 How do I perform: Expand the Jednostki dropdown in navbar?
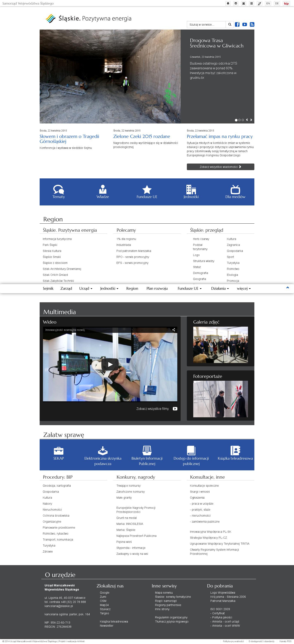coord(109,288)
